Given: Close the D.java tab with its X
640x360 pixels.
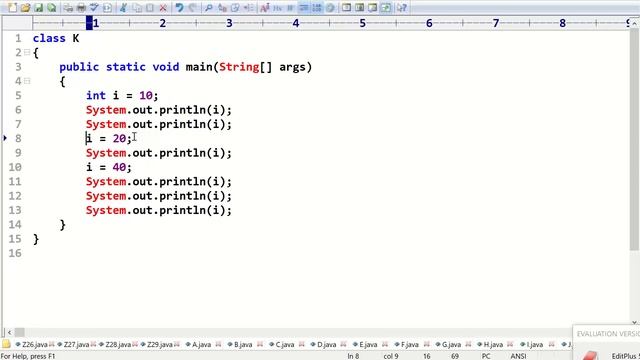Looking at the screenshot, I should click(x=343, y=344).
